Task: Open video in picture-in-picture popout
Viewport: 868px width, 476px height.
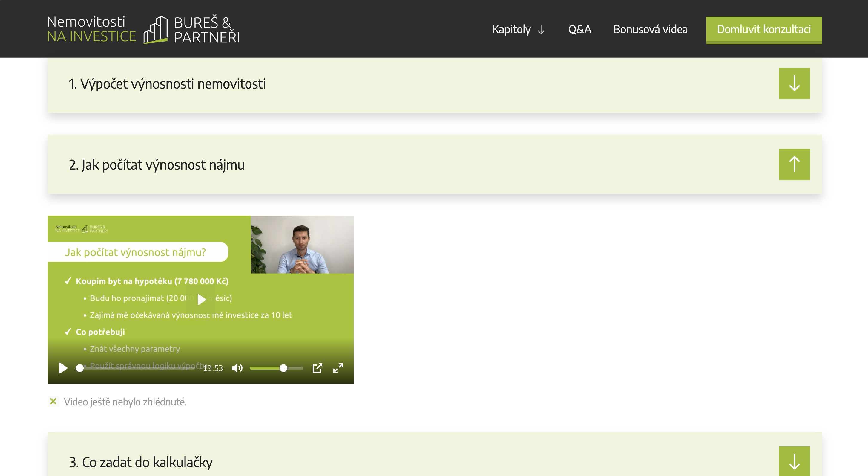Action: [x=317, y=368]
